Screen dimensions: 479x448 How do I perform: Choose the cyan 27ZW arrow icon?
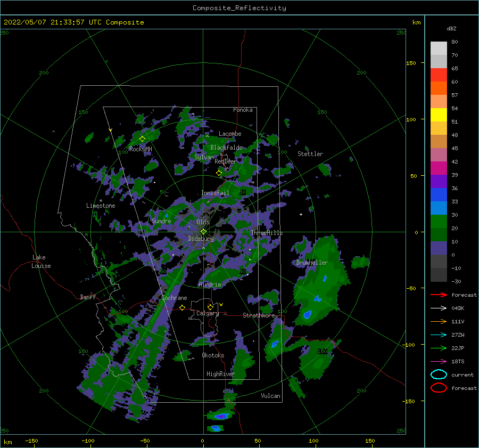(x=439, y=335)
